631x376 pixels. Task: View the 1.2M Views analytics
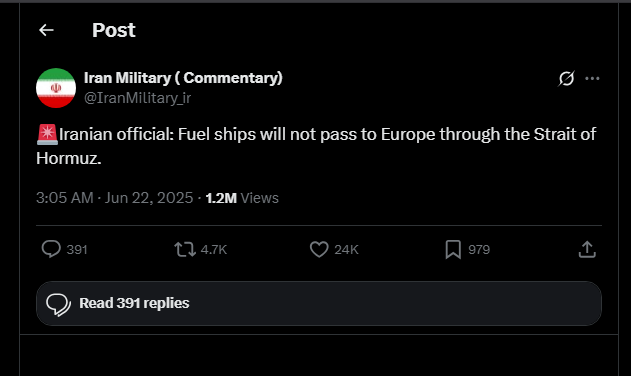(242, 198)
